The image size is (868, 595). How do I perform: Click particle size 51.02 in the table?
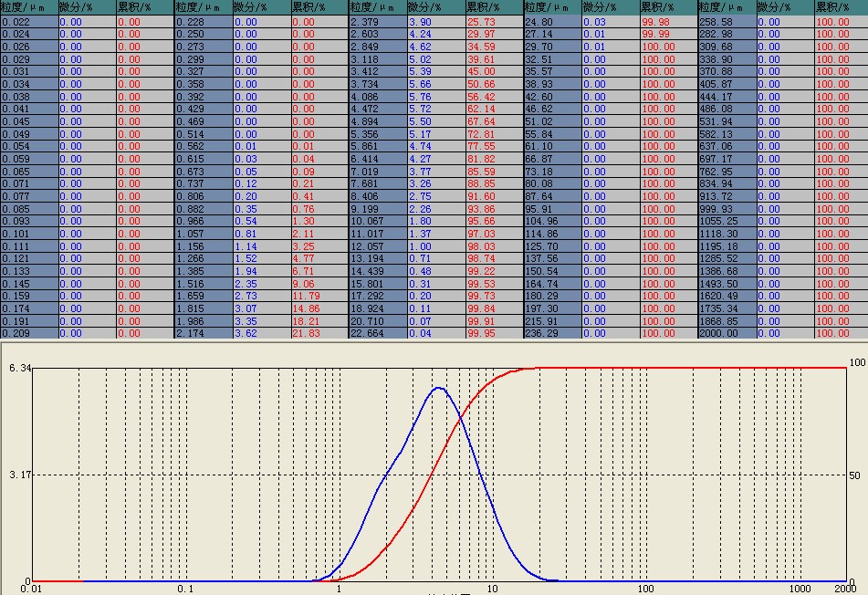tap(552, 121)
